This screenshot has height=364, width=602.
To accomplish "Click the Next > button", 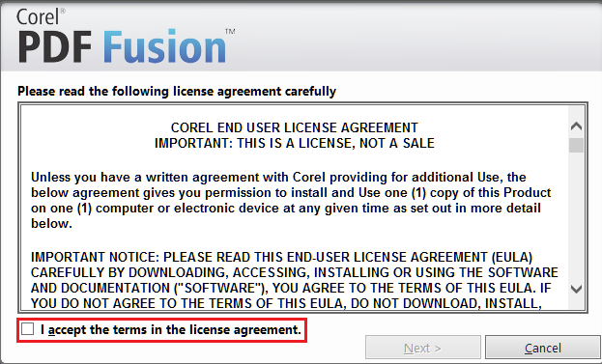I will coord(422,348).
